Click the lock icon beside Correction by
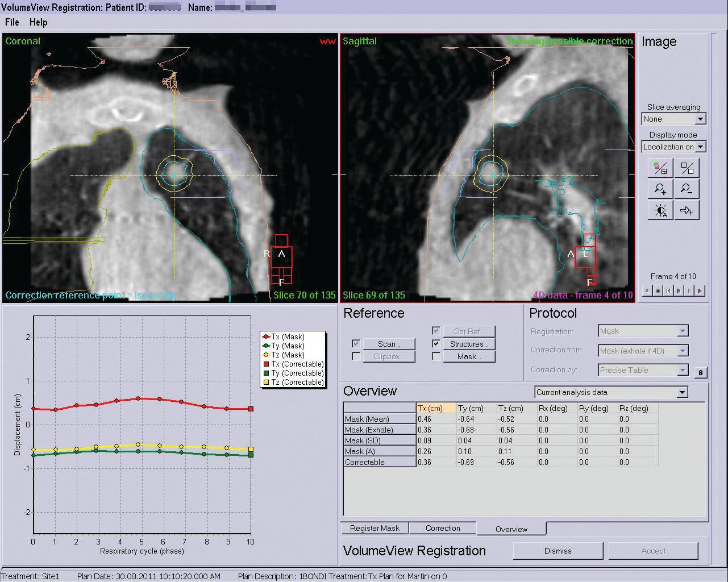 coord(701,373)
